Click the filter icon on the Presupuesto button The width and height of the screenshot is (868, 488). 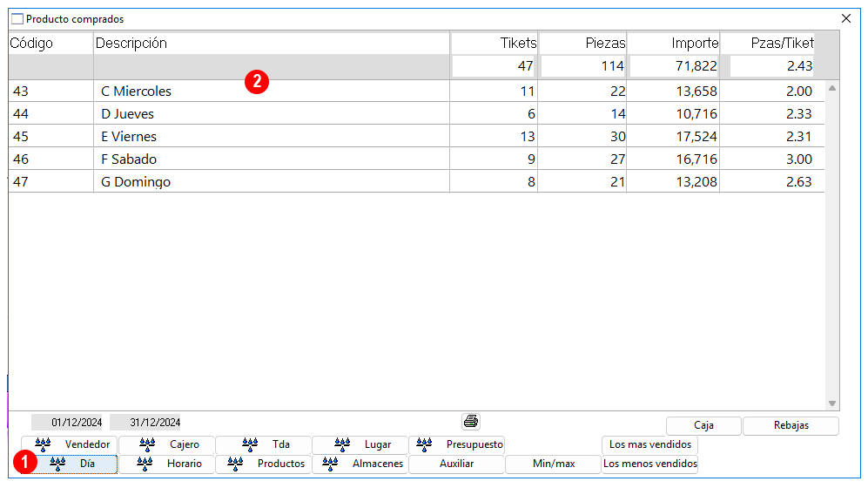424,444
